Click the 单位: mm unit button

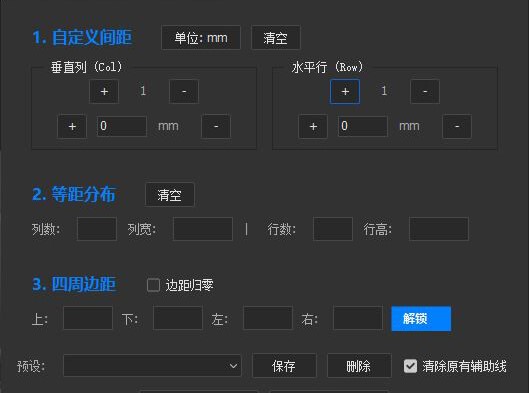[201, 37]
